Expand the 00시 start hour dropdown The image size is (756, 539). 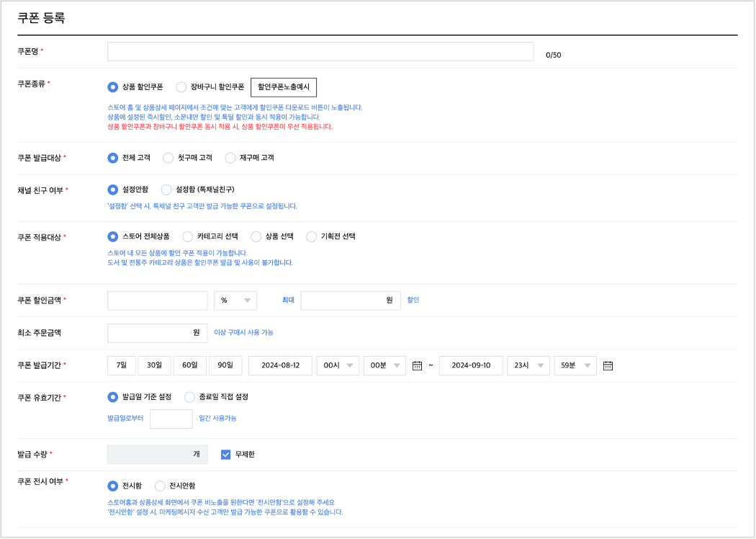(x=338, y=365)
